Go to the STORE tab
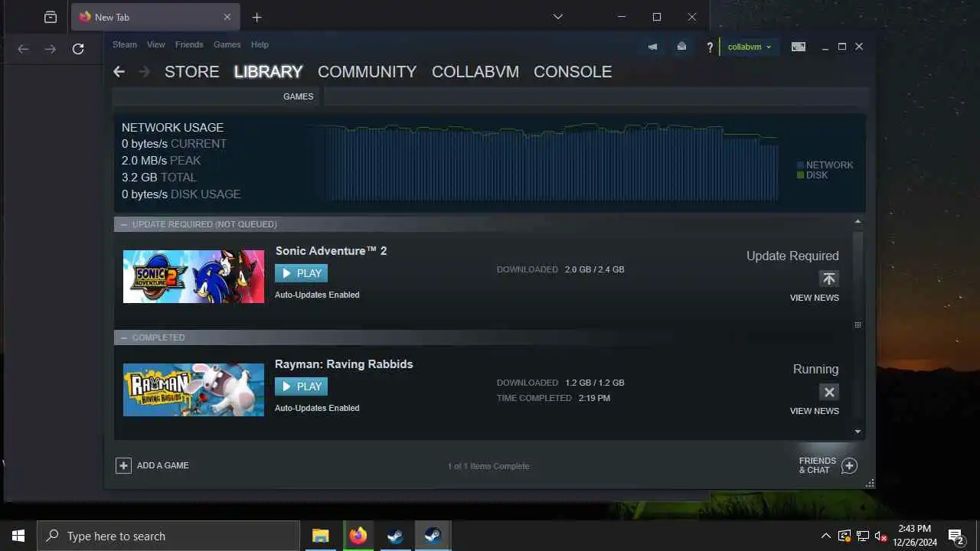Image resolution: width=980 pixels, height=551 pixels. (192, 72)
